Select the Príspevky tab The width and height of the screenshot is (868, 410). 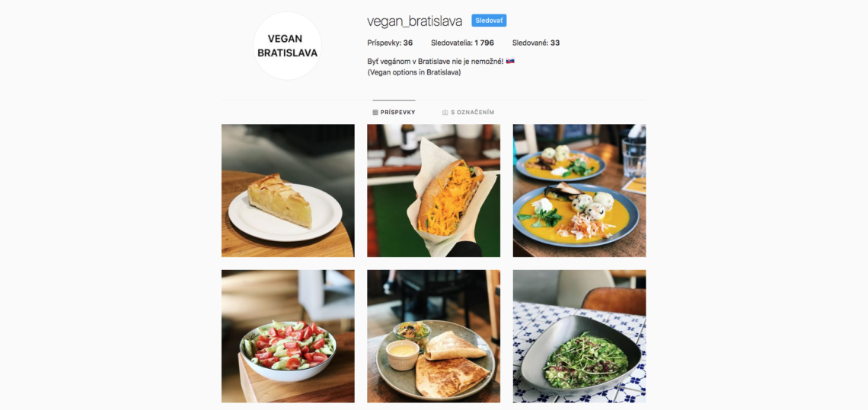[394, 113]
